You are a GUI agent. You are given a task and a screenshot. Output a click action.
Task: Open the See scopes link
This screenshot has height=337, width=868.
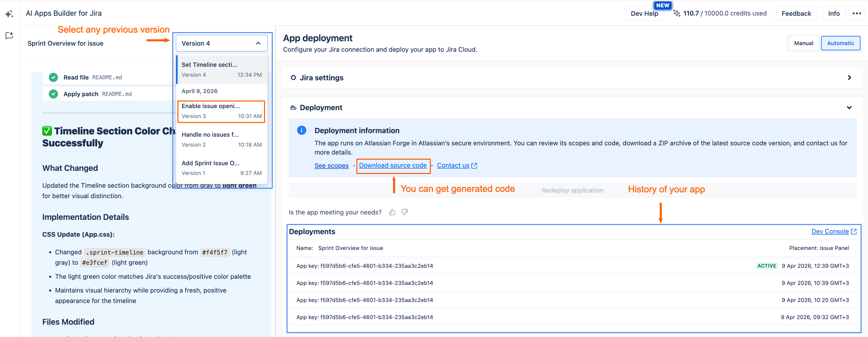click(x=332, y=166)
